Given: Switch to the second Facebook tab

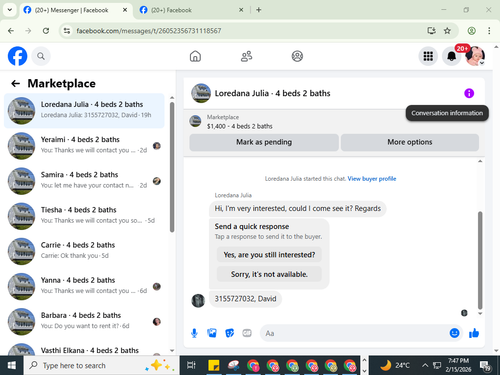Looking at the screenshot, I should (192, 10).
